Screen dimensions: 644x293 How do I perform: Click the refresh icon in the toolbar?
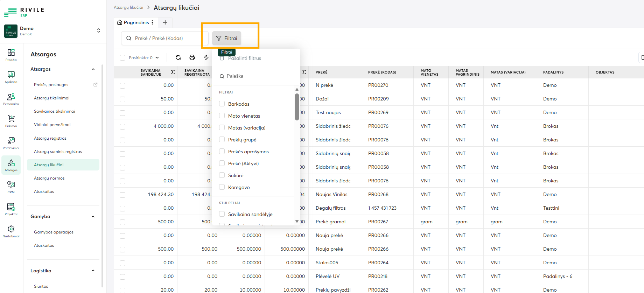(x=178, y=57)
